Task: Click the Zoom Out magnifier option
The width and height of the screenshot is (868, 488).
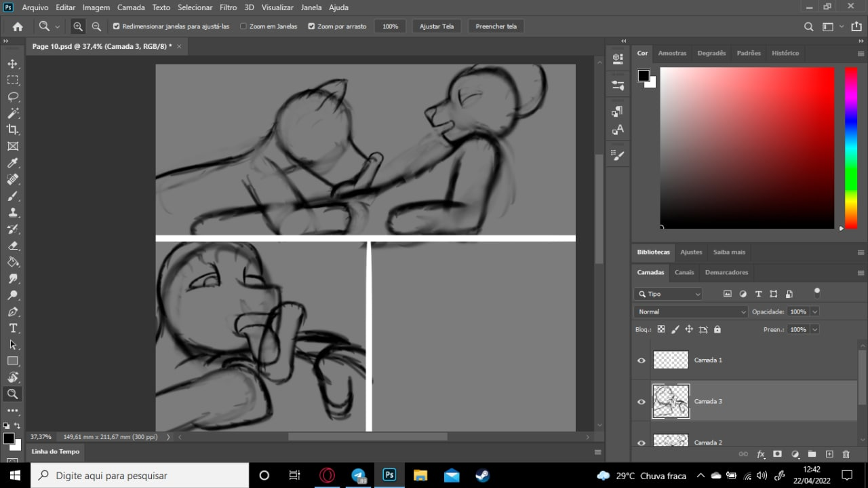Action: 96,26
